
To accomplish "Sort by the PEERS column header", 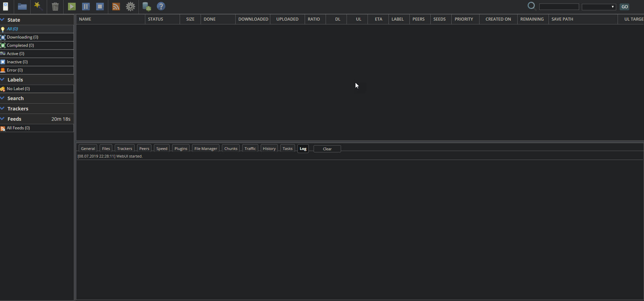I will (x=420, y=19).
